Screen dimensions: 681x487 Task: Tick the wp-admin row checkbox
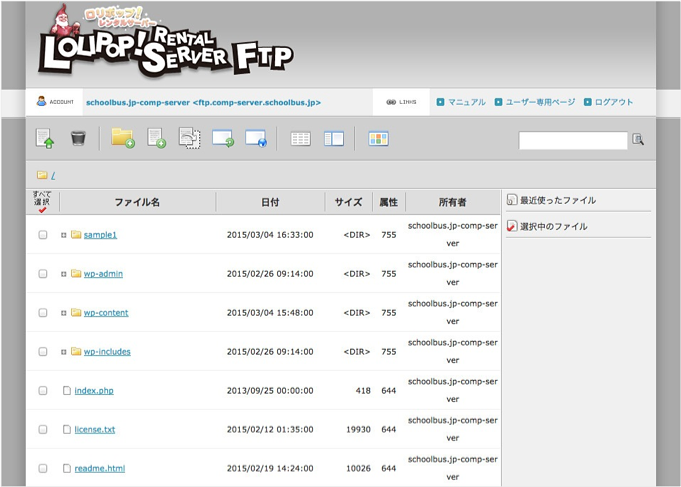(43, 274)
